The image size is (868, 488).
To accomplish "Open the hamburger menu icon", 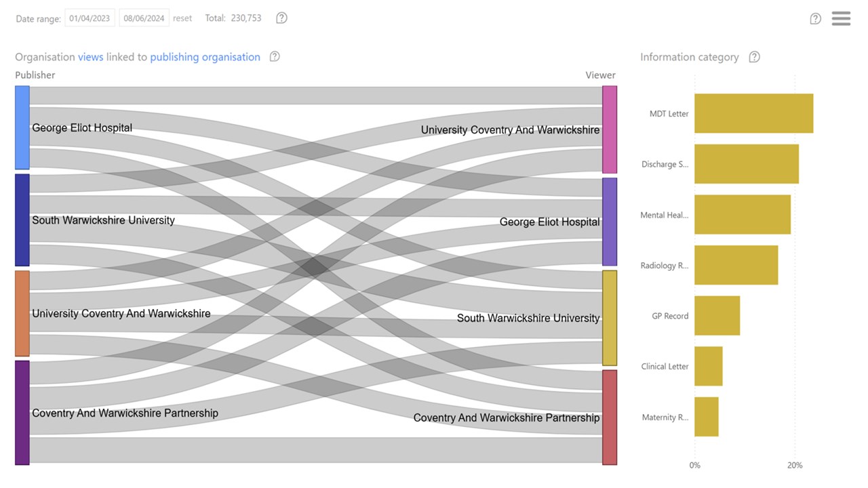I will pos(841,18).
